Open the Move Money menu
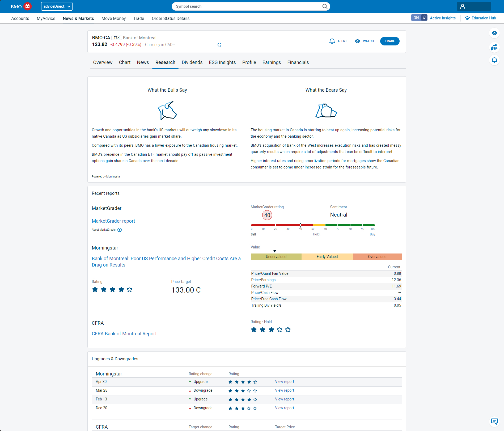This screenshot has width=504, height=431. point(113,18)
